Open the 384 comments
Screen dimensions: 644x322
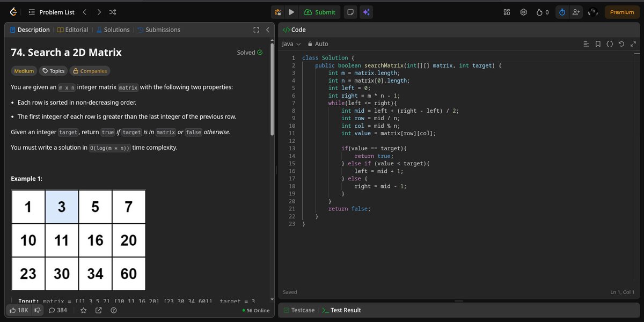pos(58,310)
